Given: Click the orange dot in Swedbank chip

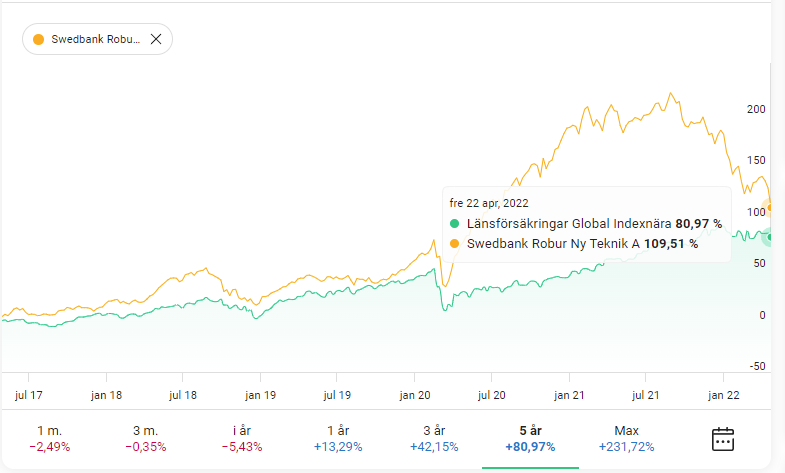Looking at the screenshot, I should point(39,39).
